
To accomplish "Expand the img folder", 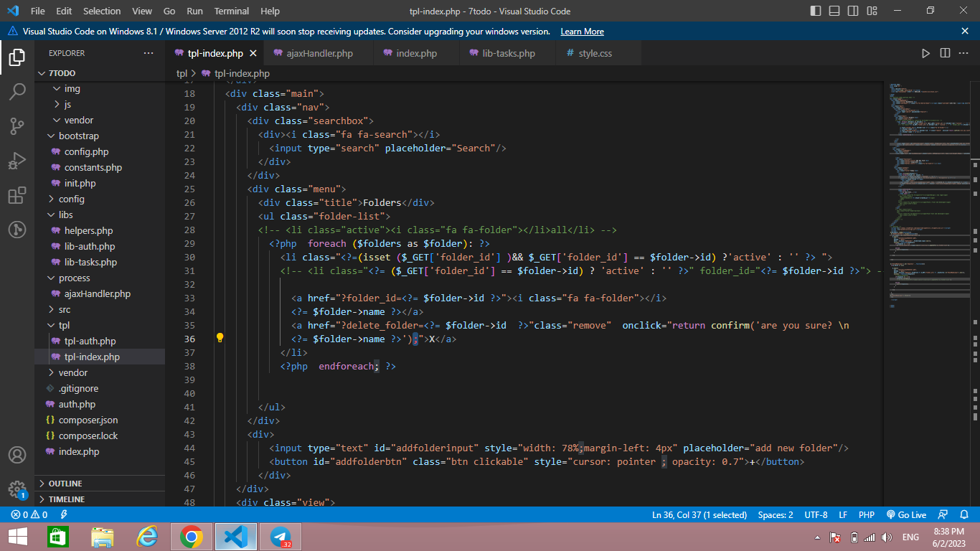I will click(101, 88).
